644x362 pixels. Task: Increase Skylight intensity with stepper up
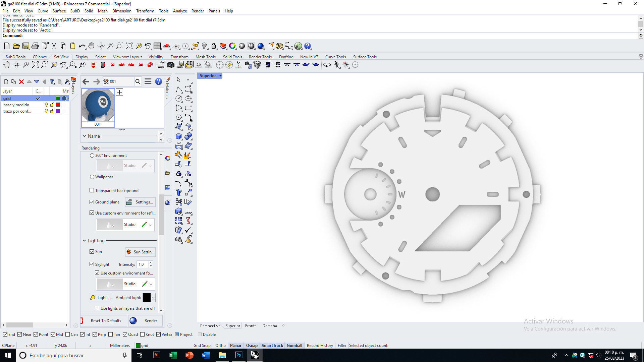pos(151,263)
